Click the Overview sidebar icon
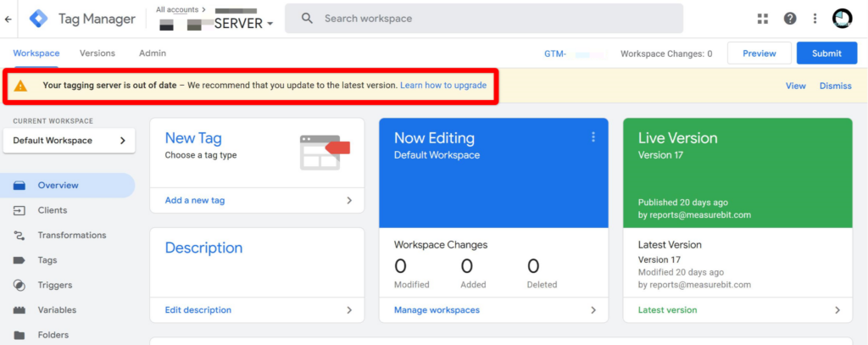 (x=19, y=186)
